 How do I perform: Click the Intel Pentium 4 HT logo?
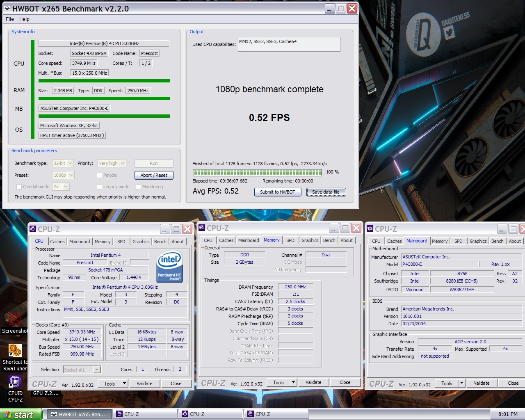tap(169, 267)
